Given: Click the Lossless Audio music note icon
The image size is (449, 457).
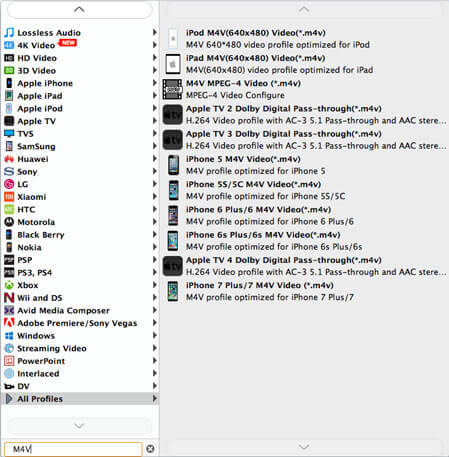Looking at the screenshot, I should tap(9, 33).
